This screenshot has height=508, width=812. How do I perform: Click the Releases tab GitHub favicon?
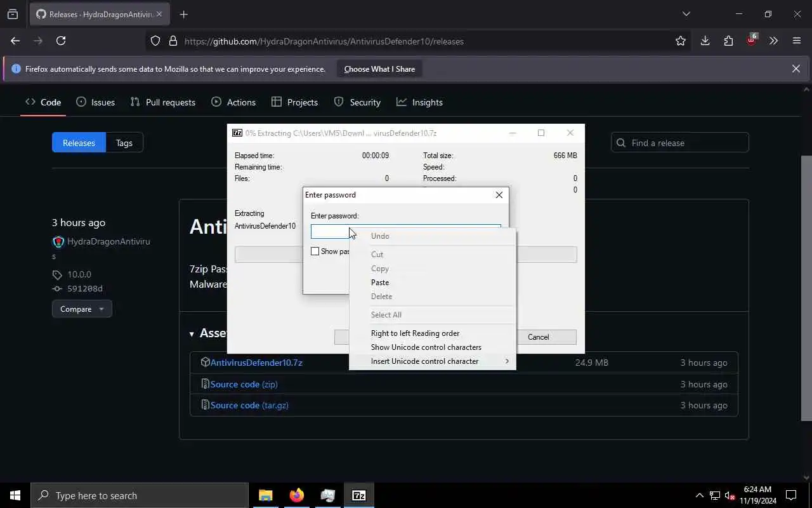tap(41, 14)
